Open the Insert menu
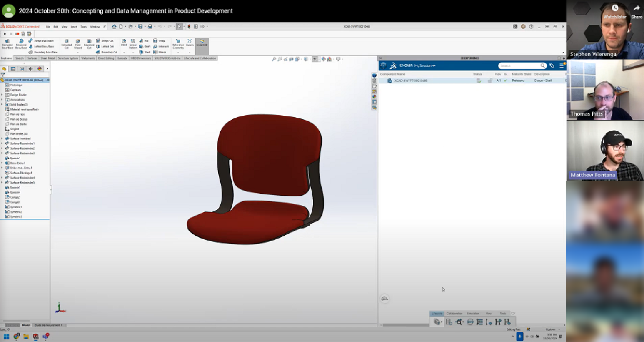 click(74, 26)
